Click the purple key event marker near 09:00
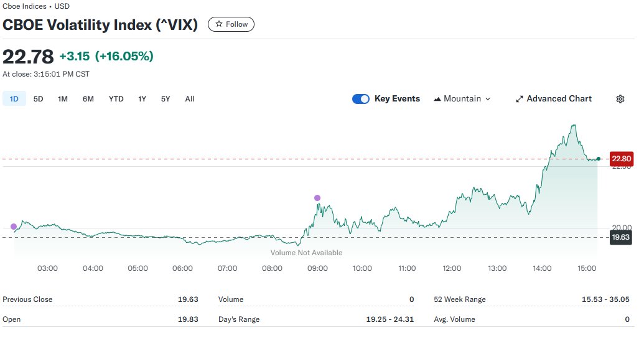 (317, 198)
